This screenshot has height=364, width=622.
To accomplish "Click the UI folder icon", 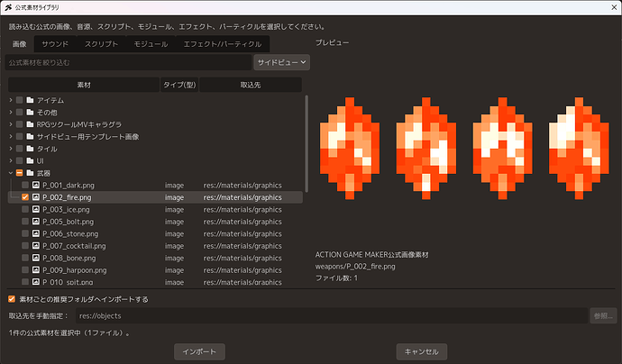I will click(x=30, y=160).
